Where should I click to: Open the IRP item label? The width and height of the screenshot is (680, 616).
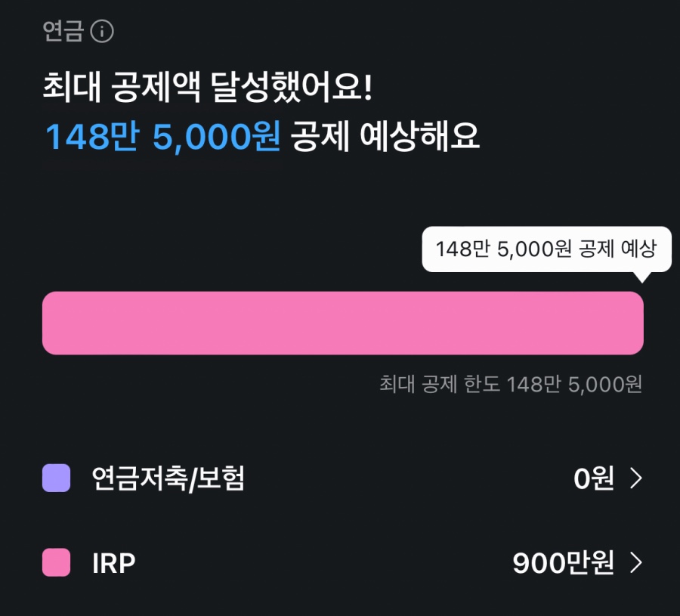click(113, 564)
